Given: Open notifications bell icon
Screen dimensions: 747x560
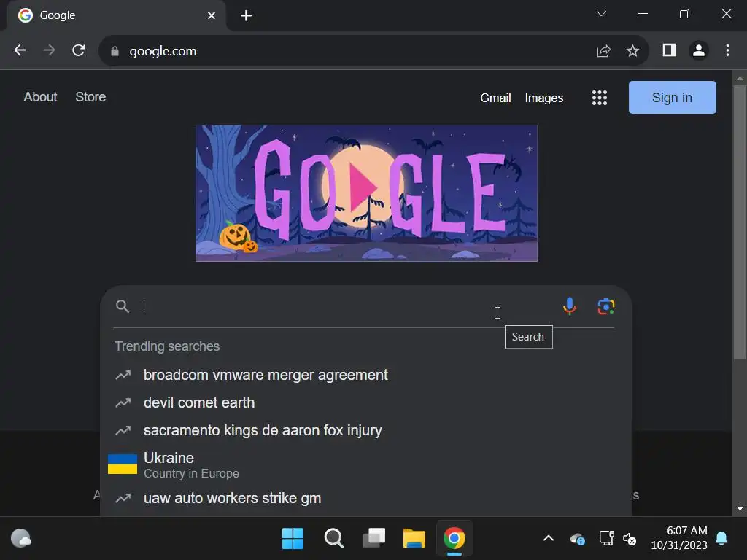Looking at the screenshot, I should pos(721,539).
